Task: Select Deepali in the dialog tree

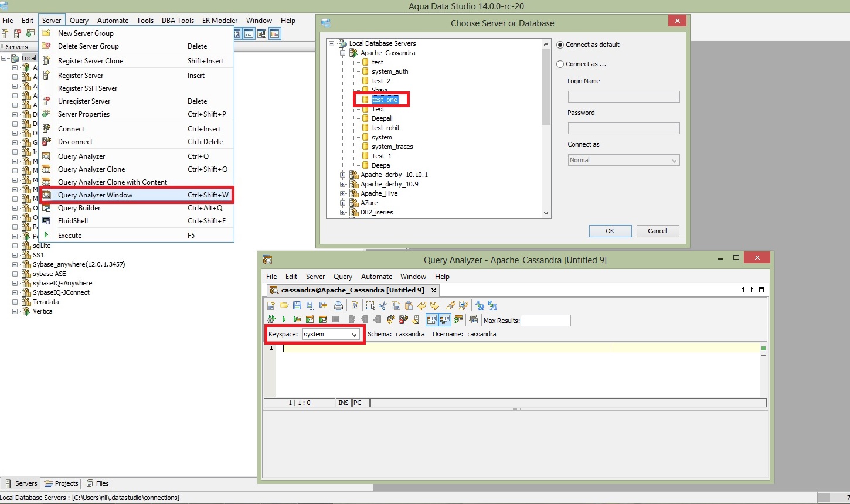Action: (x=382, y=118)
